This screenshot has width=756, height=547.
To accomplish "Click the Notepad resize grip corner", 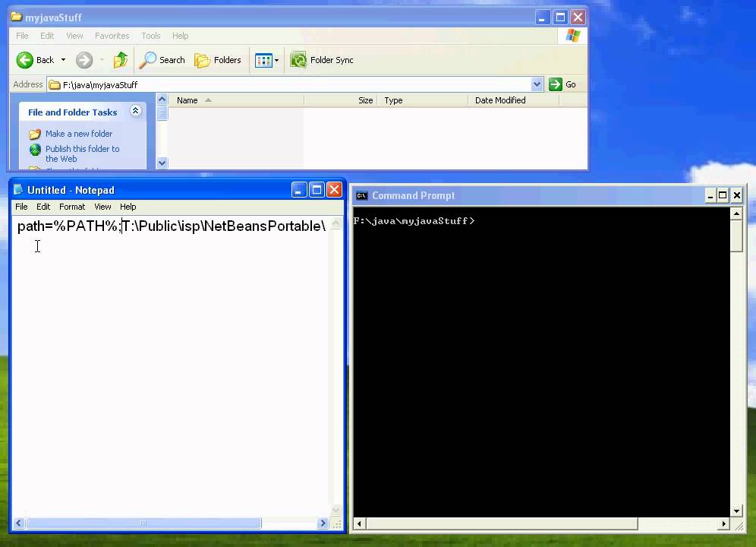I will pyautogui.click(x=338, y=523).
